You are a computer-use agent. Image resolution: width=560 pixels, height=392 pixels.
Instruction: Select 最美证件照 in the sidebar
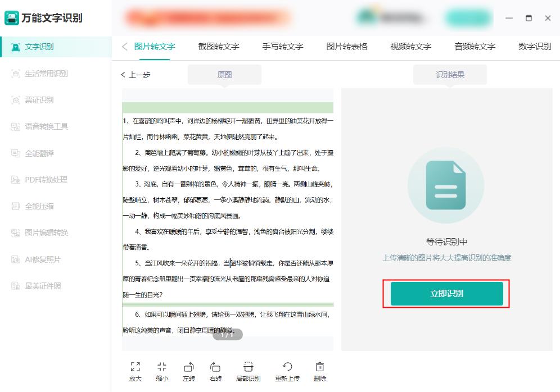click(42, 285)
